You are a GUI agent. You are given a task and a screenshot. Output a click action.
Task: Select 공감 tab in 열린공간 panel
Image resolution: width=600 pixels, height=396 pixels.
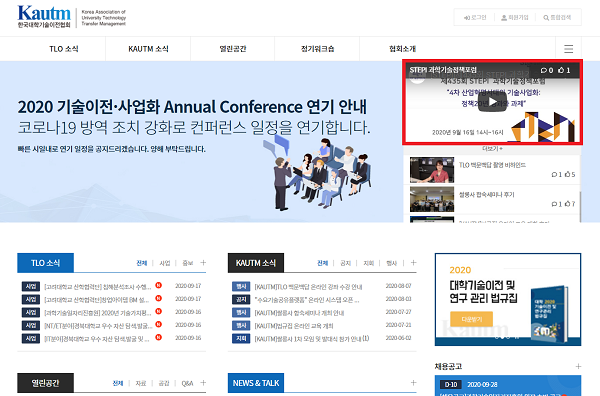(x=164, y=383)
